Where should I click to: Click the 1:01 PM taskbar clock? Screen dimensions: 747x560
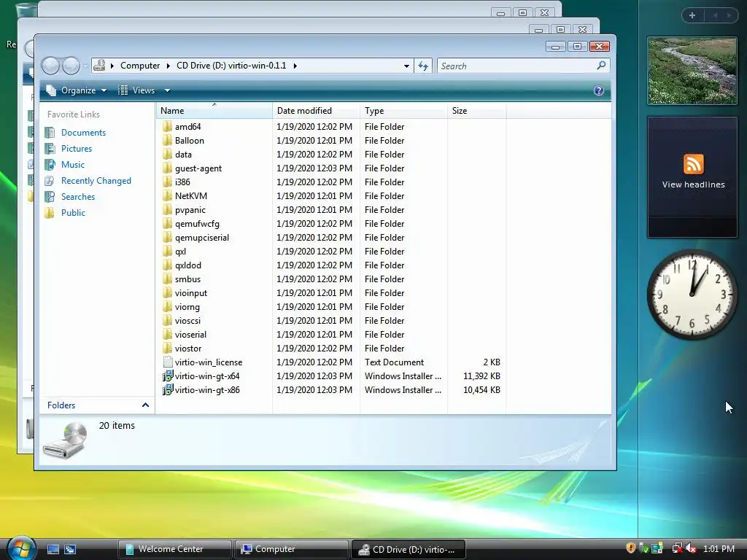tap(719, 549)
